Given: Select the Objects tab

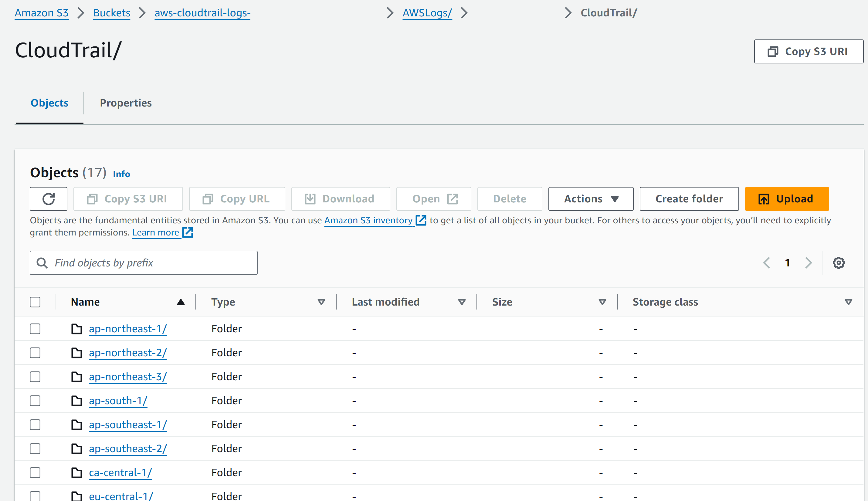Looking at the screenshot, I should tap(49, 103).
